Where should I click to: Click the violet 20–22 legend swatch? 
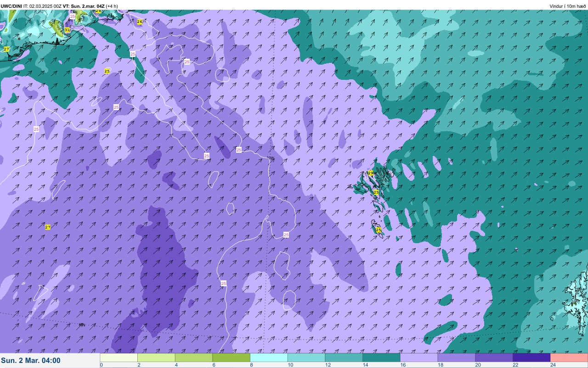[x=494, y=357]
